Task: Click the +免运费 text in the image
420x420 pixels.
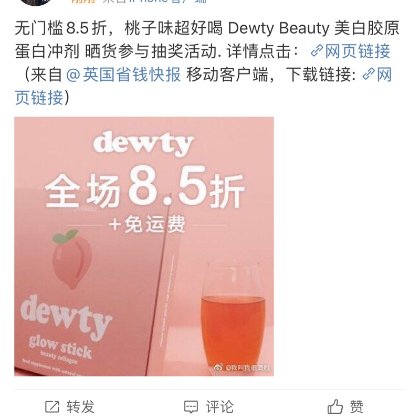Action: (147, 224)
